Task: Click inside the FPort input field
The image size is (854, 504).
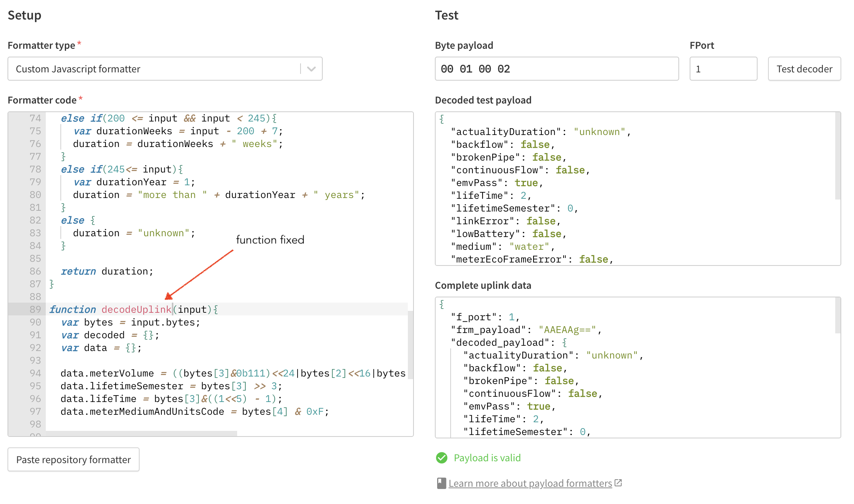Action: point(723,69)
